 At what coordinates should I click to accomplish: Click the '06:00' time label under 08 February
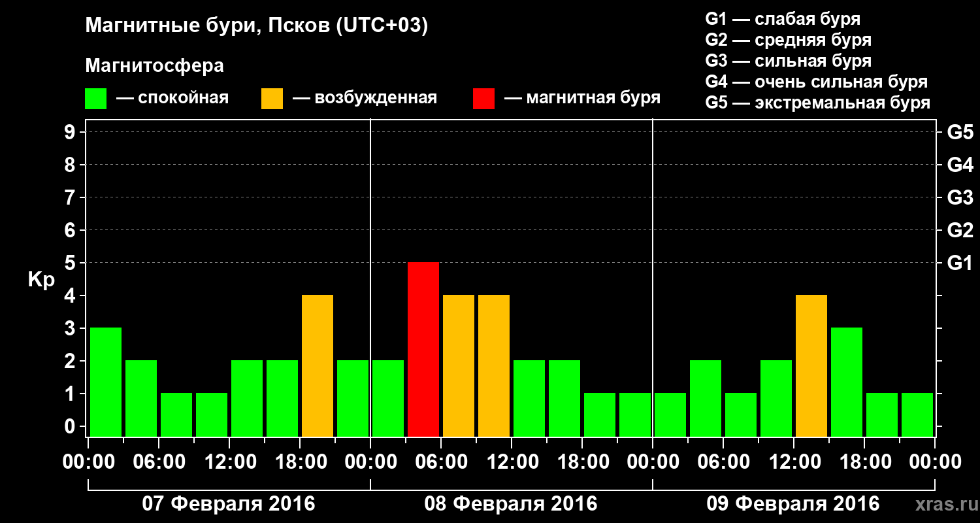point(441,462)
